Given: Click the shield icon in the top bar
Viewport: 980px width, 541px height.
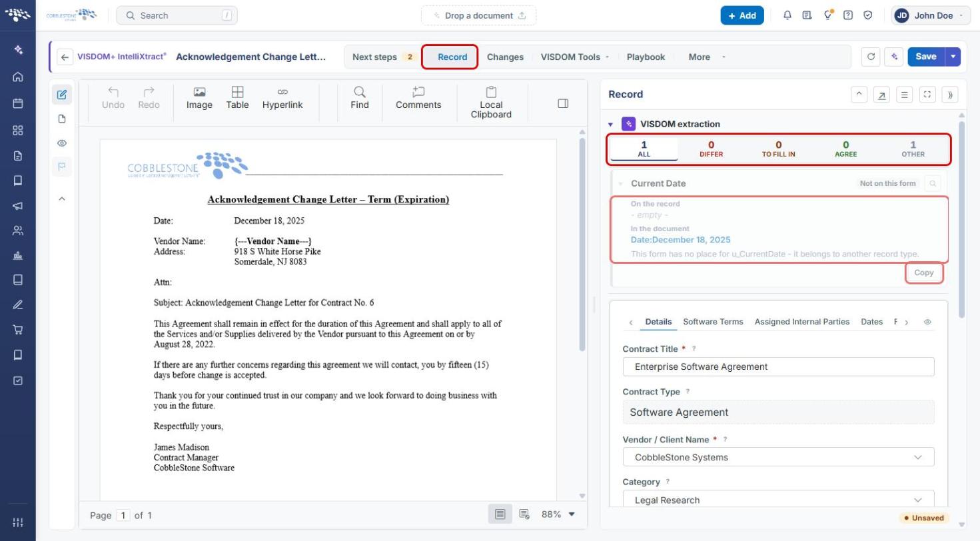Looking at the screenshot, I should pyautogui.click(x=868, y=15).
